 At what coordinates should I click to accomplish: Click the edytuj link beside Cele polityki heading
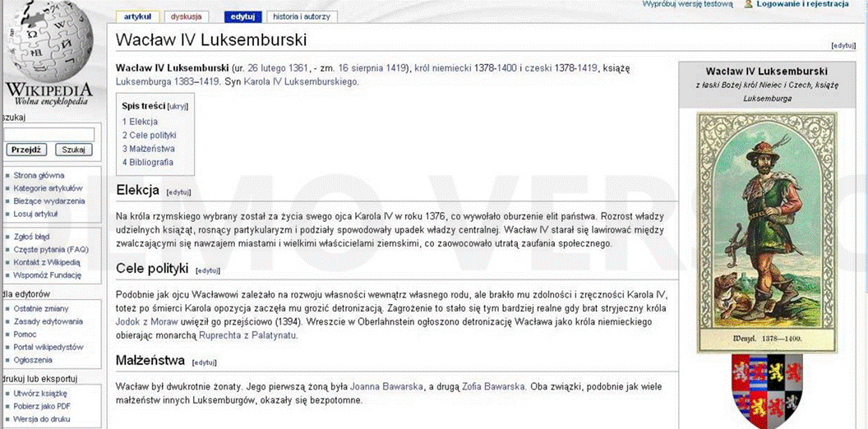click(x=208, y=270)
